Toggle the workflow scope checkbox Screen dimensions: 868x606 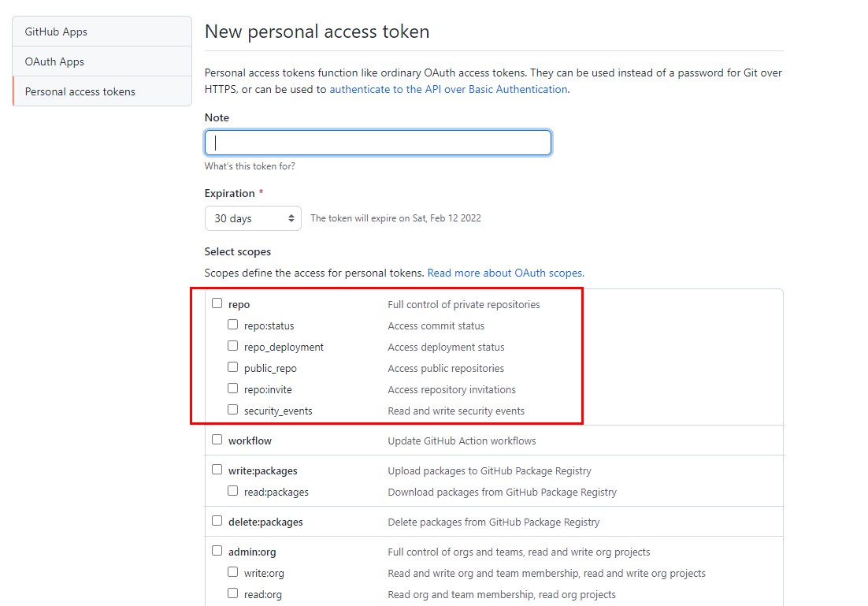pyautogui.click(x=217, y=440)
